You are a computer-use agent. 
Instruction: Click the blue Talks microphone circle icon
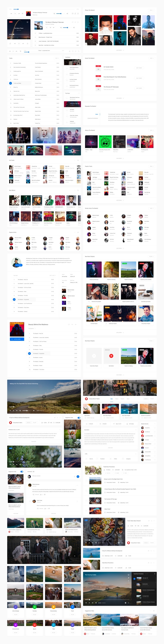coord(54,625)
